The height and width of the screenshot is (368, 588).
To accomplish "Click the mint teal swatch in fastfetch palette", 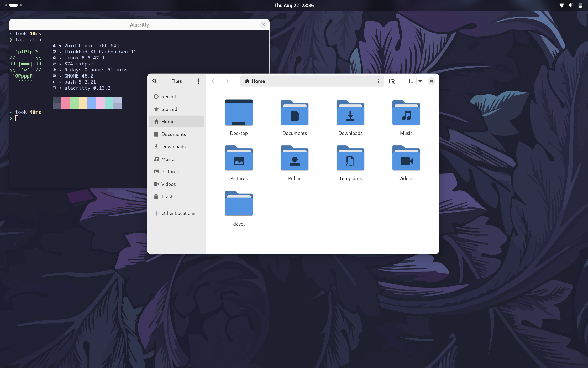I will click(x=109, y=103).
